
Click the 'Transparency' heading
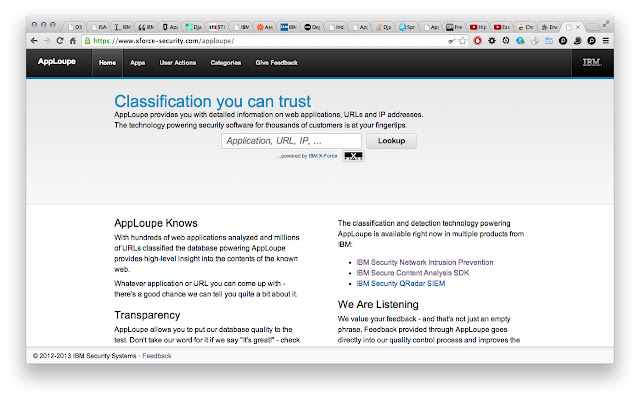[x=147, y=316]
